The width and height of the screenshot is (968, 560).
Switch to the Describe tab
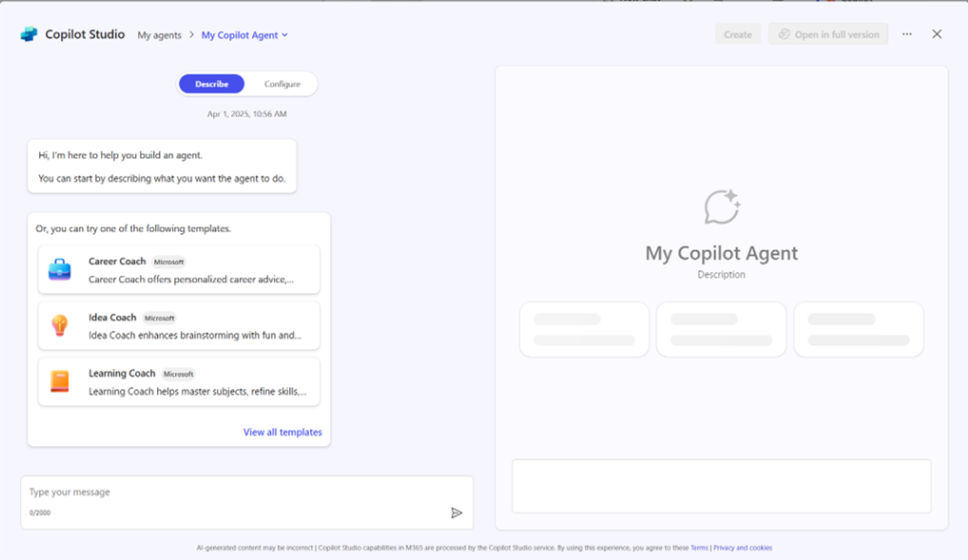click(x=212, y=84)
